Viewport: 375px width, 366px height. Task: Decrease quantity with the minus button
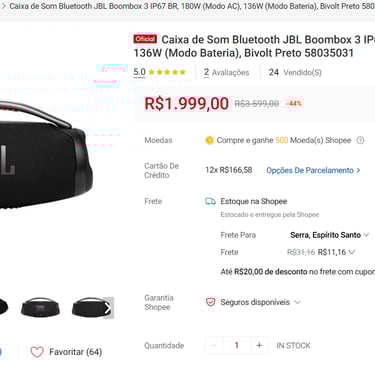pyautogui.click(x=214, y=345)
